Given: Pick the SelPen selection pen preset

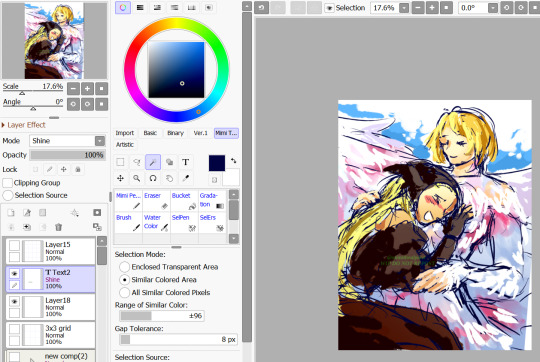Looking at the screenshot, I should (184, 222).
